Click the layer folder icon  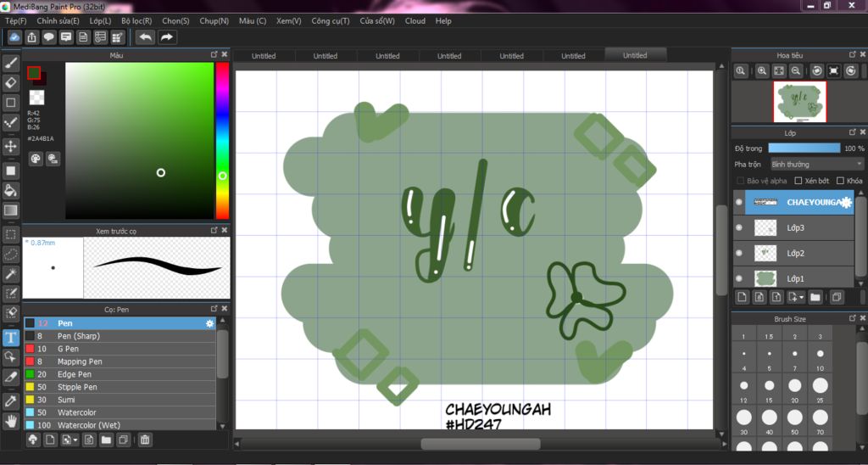[x=815, y=297]
